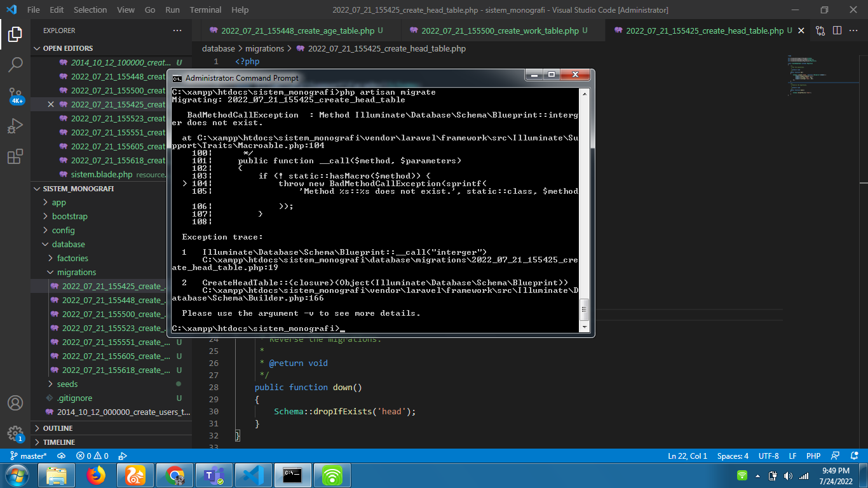Open the errors and warnings count in status bar
The width and height of the screenshot is (868, 488).
coord(92,456)
